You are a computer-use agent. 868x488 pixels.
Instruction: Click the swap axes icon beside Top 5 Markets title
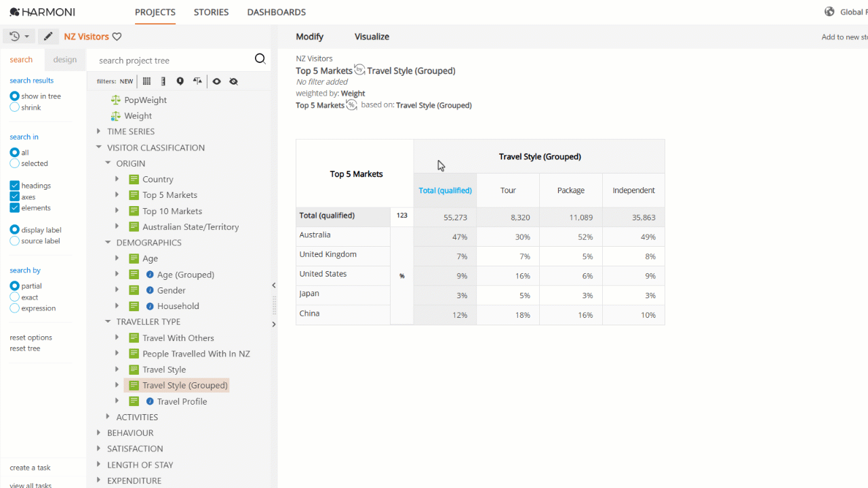pyautogui.click(x=360, y=70)
